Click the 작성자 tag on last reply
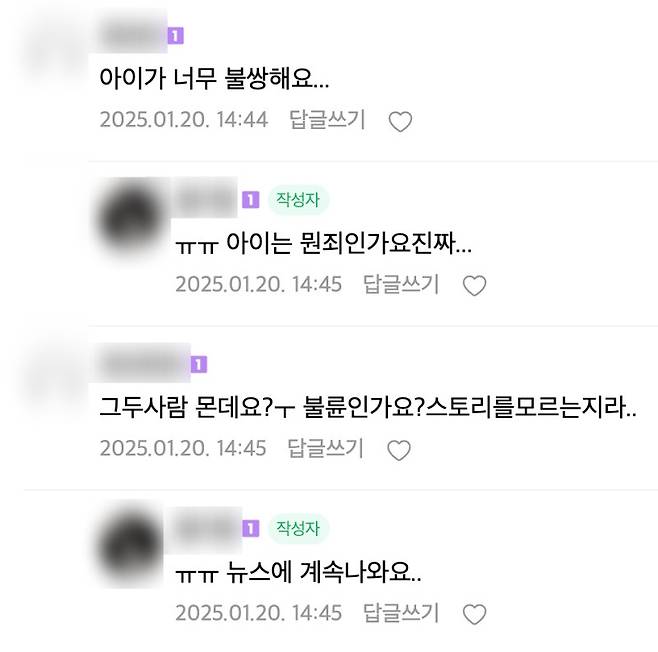 click(x=298, y=528)
